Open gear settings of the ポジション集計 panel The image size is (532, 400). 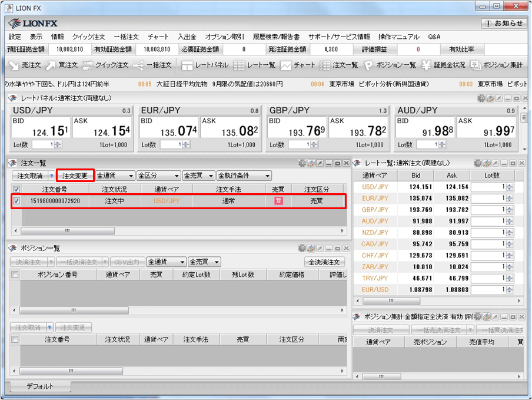(478, 316)
